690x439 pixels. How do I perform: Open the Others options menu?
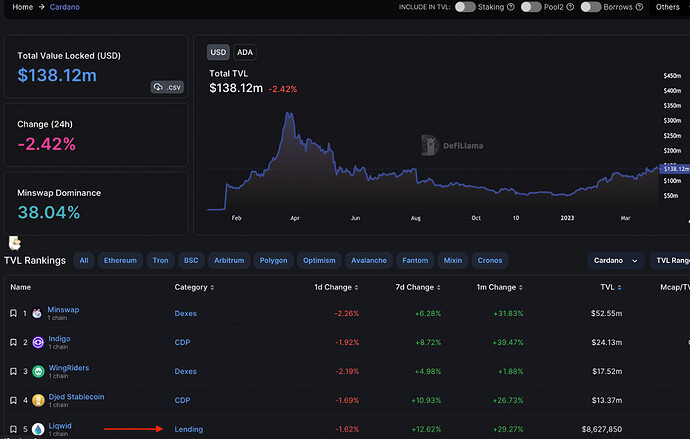669,7
